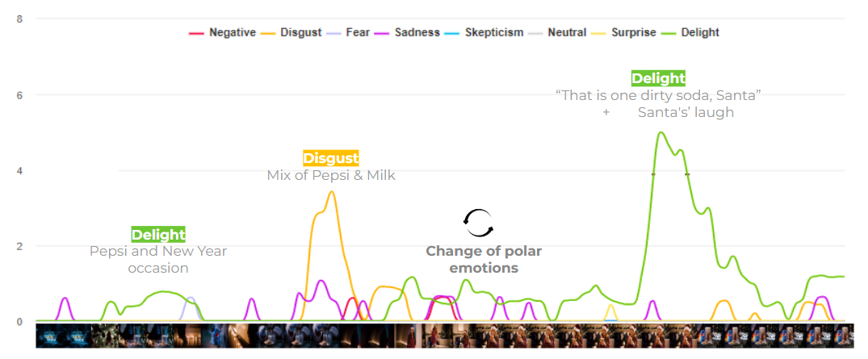Click the highest peak of the green Delight line
Viewport: 868px width, 359px height.
661,132
